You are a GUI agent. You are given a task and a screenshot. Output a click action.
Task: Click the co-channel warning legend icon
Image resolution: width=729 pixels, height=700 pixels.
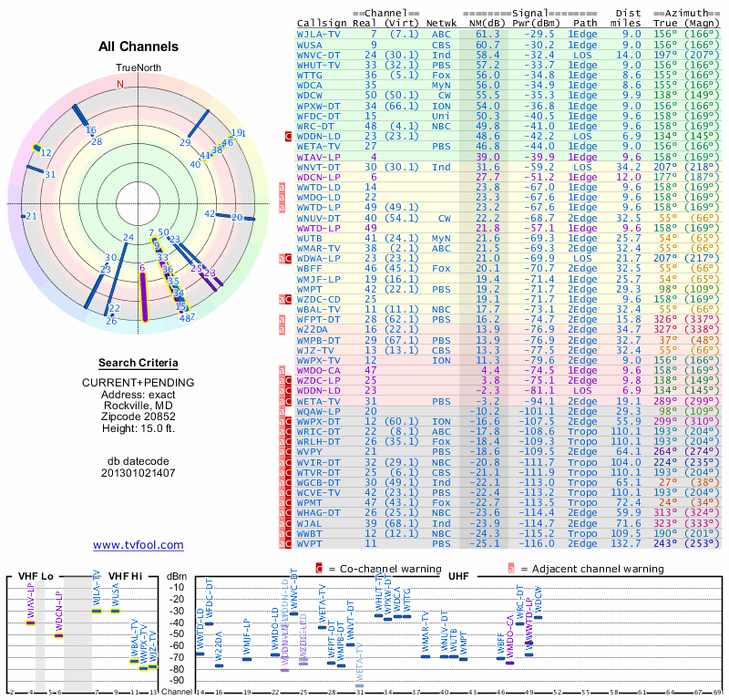point(319,569)
